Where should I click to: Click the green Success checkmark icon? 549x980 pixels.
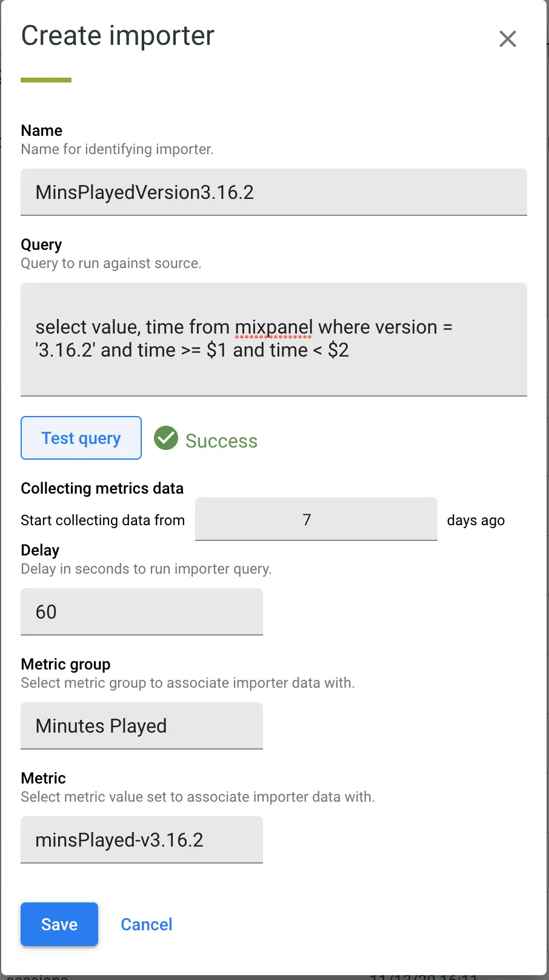tap(165, 438)
